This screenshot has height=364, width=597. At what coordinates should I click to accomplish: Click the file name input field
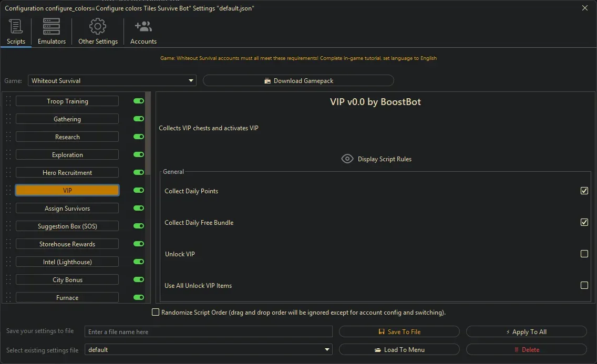[x=209, y=332]
